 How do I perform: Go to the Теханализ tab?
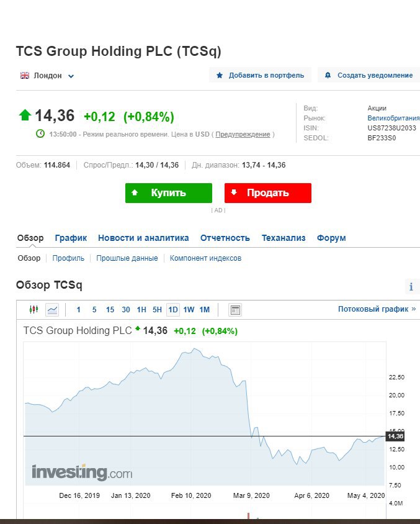[284, 238]
